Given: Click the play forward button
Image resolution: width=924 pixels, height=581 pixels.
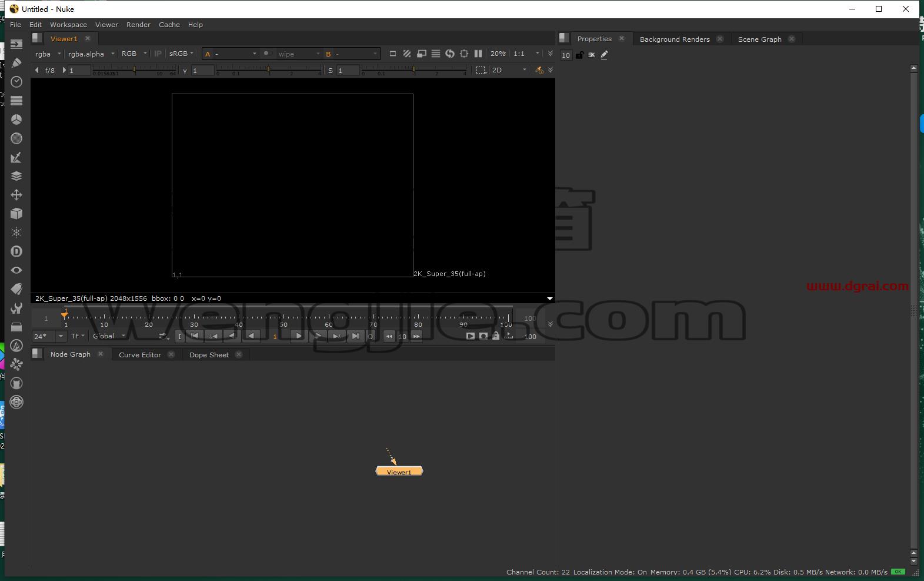Looking at the screenshot, I should [298, 336].
